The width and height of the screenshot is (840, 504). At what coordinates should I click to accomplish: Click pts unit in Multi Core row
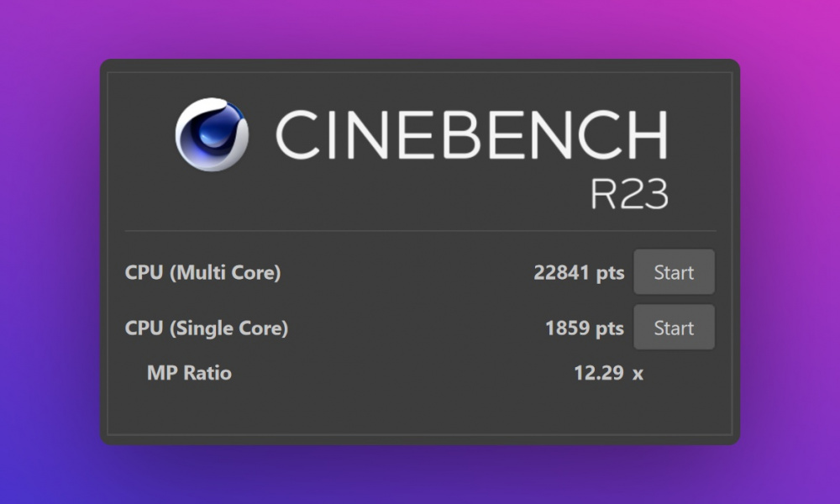(x=610, y=272)
